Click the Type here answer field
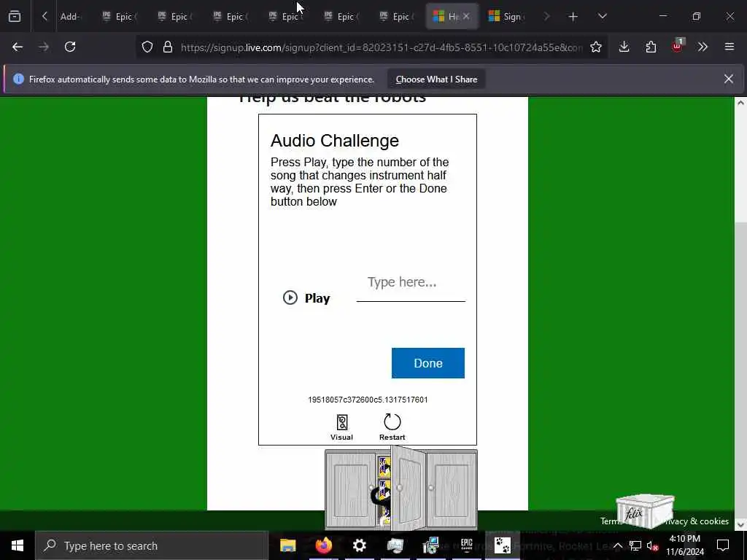The height and width of the screenshot is (560, 747). [x=411, y=283]
